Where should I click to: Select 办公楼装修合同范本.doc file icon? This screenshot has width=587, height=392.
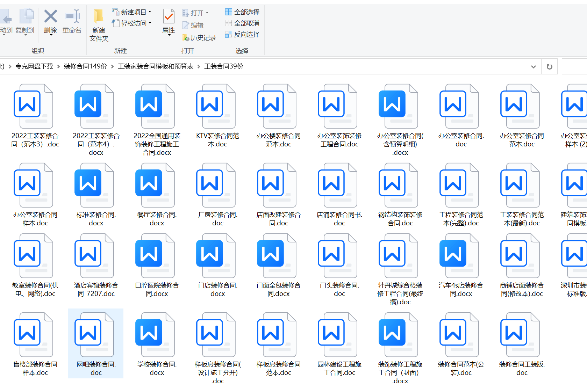pyautogui.click(x=277, y=106)
